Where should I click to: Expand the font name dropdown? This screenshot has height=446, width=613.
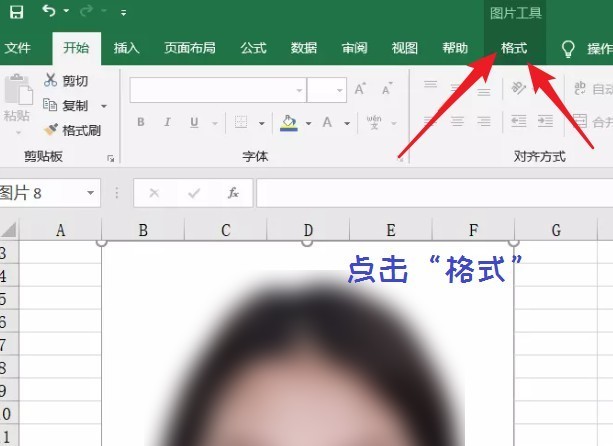pos(299,90)
